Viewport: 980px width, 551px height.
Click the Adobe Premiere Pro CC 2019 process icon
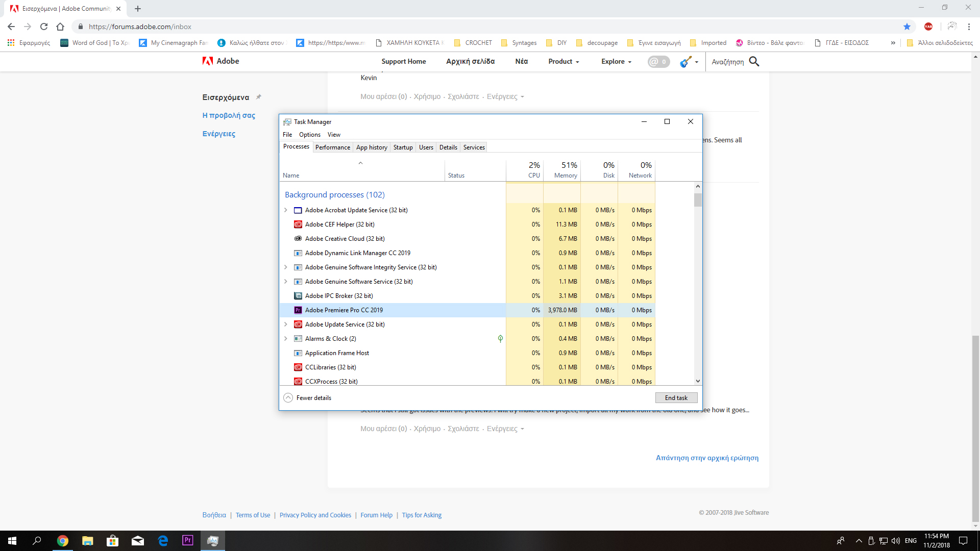click(x=298, y=310)
